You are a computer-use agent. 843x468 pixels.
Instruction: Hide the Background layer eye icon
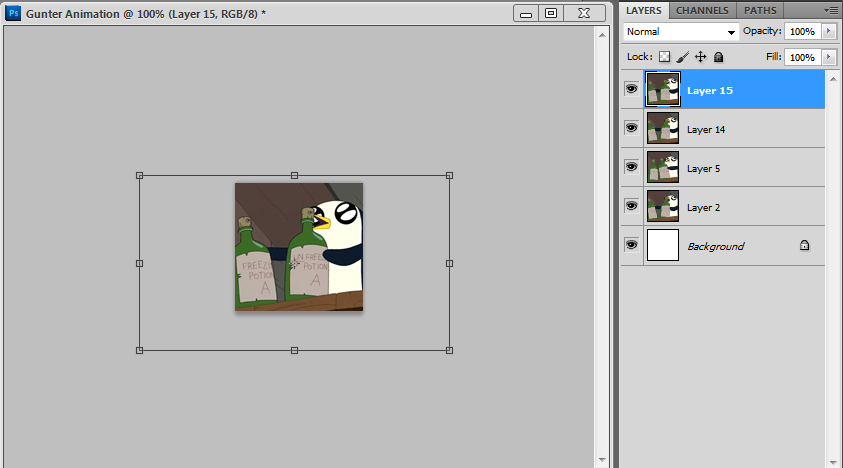pos(631,245)
